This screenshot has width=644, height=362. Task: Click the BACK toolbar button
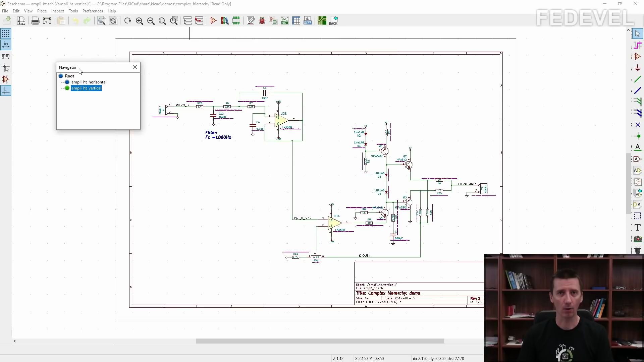pos(334,20)
